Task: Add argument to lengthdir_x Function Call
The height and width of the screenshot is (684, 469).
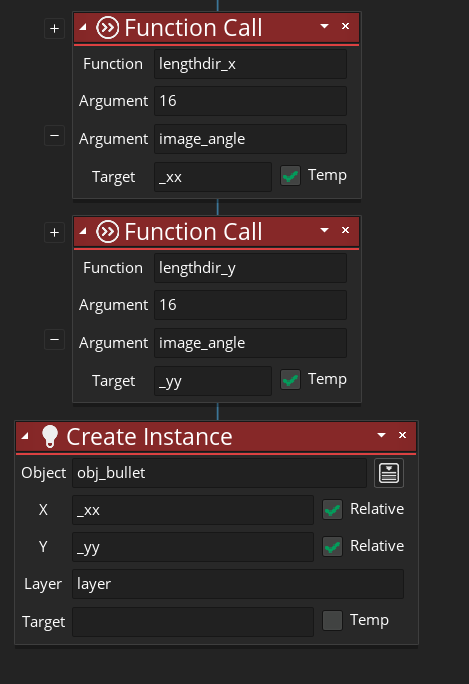Action: pyautogui.click(x=55, y=29)
